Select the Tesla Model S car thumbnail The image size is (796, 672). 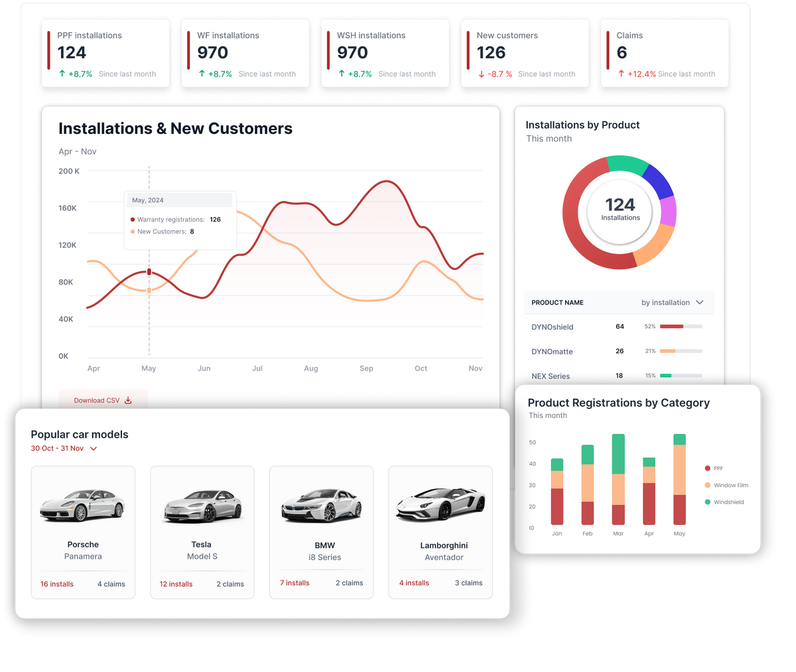point(202,506)
